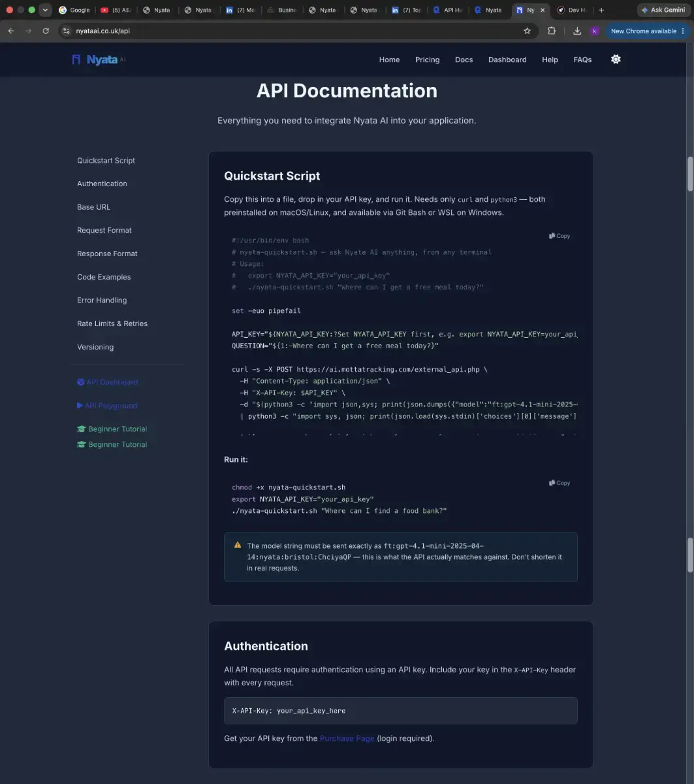Screen dimensions: 694x784
Task: Click the "Quickstart Script" section heading
Action: (x=272, y=176)
